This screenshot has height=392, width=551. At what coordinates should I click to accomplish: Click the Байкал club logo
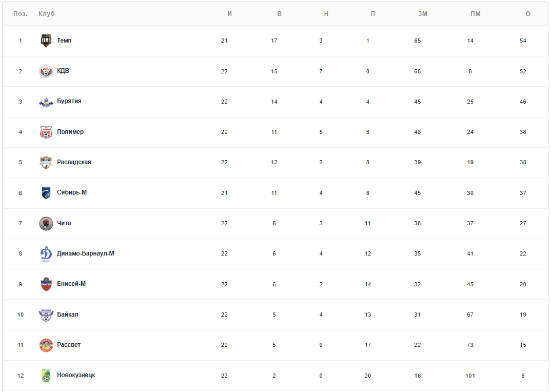tap(46, 315)
